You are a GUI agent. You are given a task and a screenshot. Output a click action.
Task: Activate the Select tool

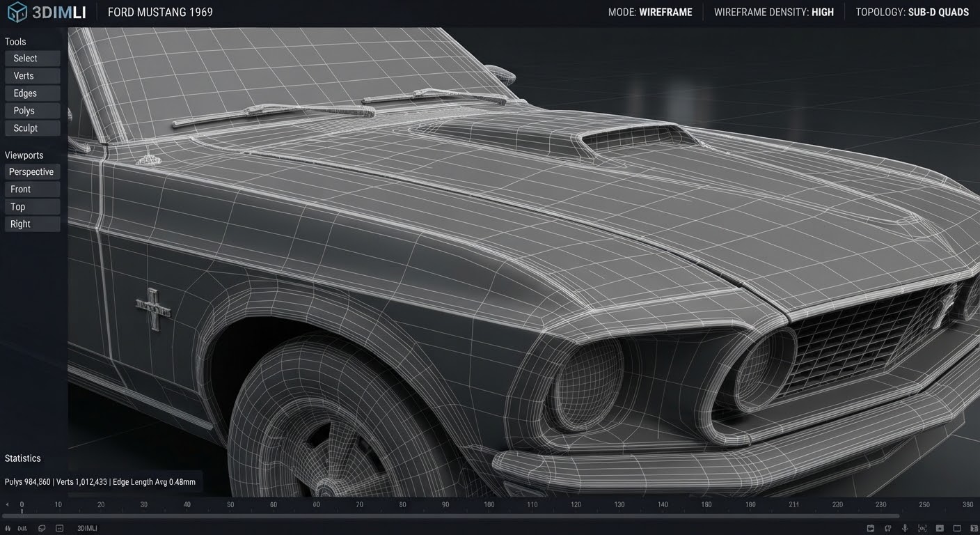click(x=32, y=59)
